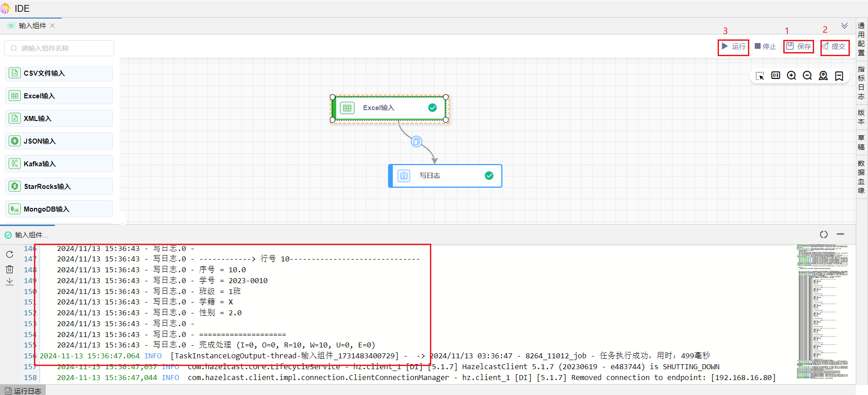Run the workflow with 运行 button
Image resolution: width=868 pixels, height=395 pixels.
pos(733,47)
